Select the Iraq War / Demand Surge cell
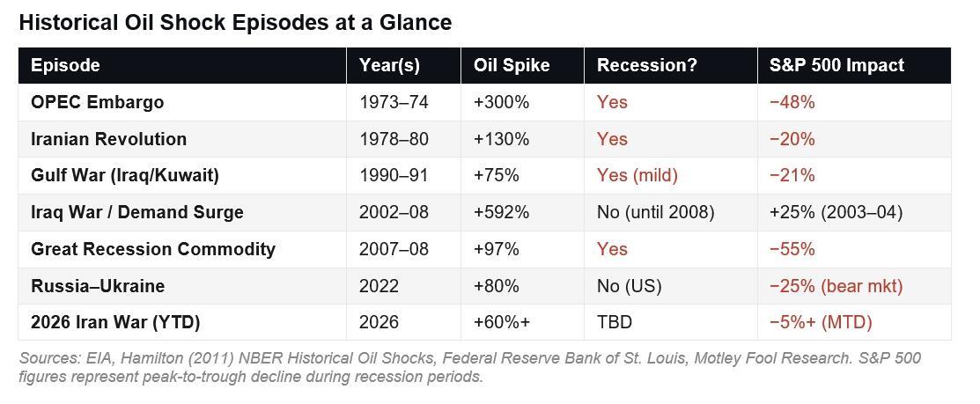Image resolution: width=980 pixels, height=404 pixels. [136, 212]
